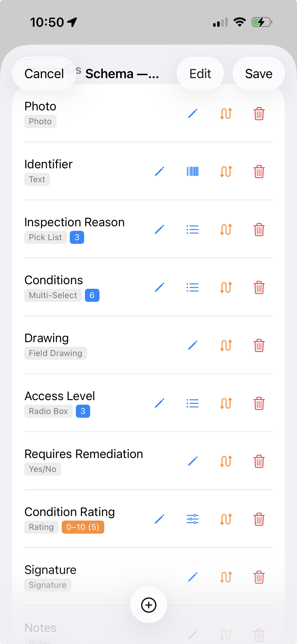The width and height of the screenshot is (297, 644).
Task: Tap the orange 0–10 (5) rating badge
Action: pyautogui.click(x=83, y=527)
